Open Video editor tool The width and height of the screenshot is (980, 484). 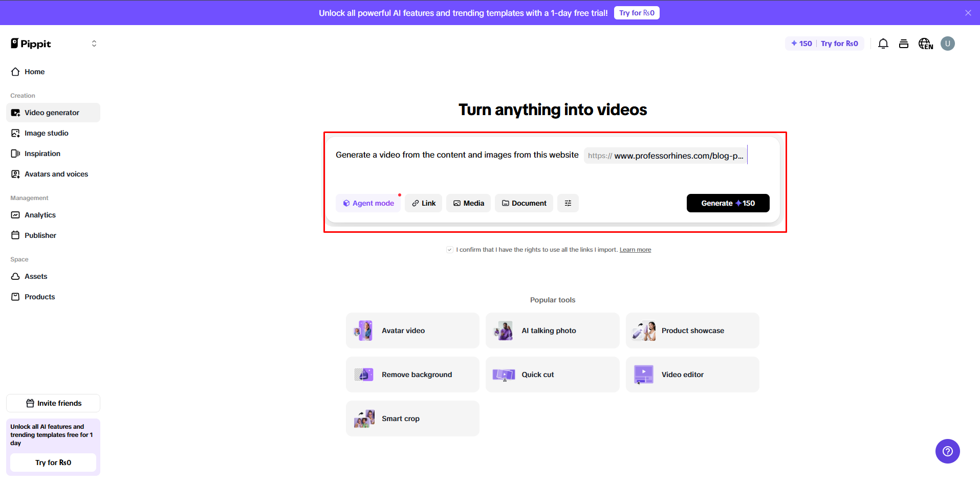692,375
